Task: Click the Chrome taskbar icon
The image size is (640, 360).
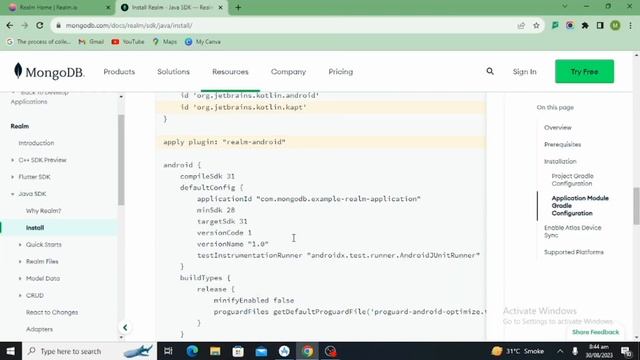Action: pos(307,351)
